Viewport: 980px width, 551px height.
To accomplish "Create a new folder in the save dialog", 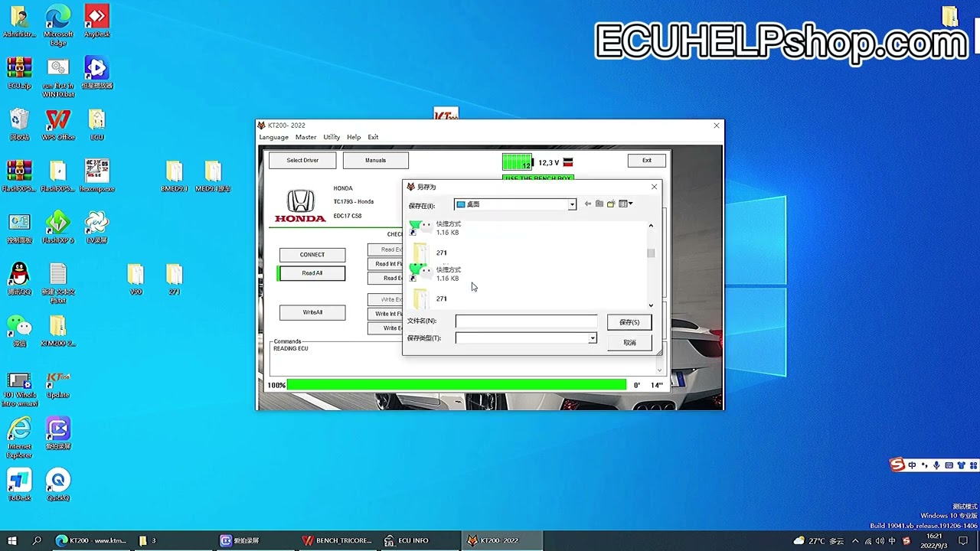I will pyautogui.click(x=611, y=204).
